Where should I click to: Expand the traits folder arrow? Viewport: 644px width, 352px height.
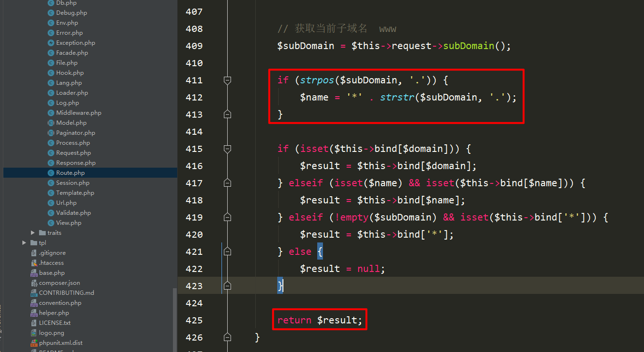click(33, 233)
